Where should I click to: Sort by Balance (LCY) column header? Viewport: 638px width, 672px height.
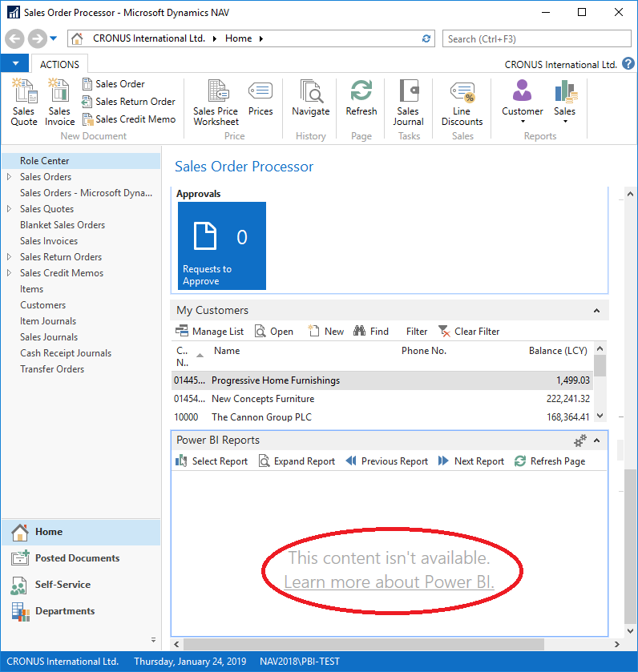click(x=558, y=351)
